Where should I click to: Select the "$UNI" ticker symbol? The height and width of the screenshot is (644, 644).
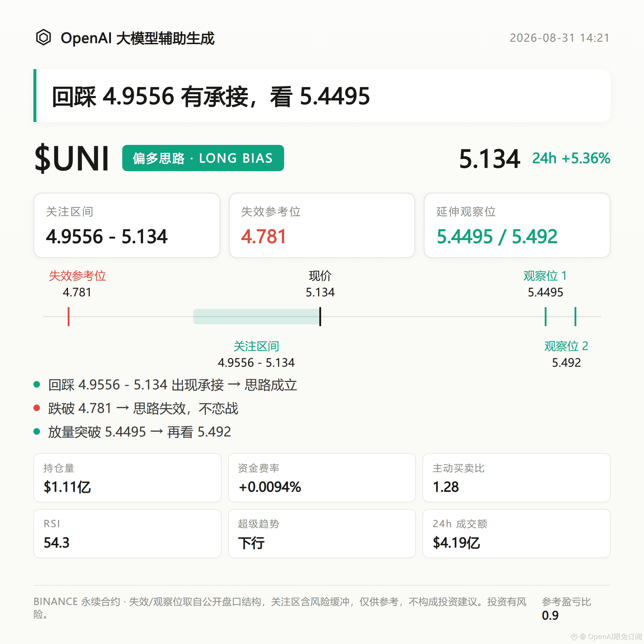point(72,158)
